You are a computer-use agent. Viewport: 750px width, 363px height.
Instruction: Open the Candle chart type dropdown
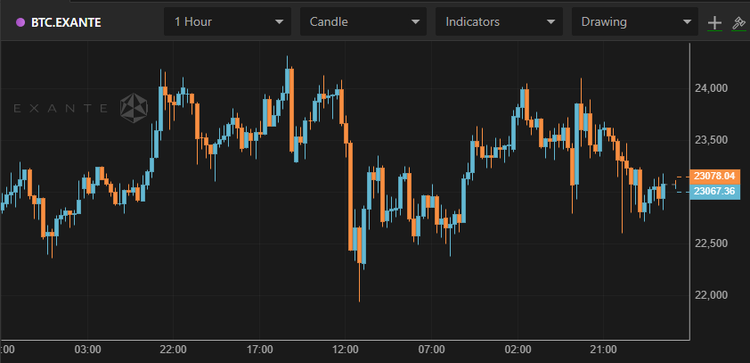pyautogui.click(x=363, y=22)
